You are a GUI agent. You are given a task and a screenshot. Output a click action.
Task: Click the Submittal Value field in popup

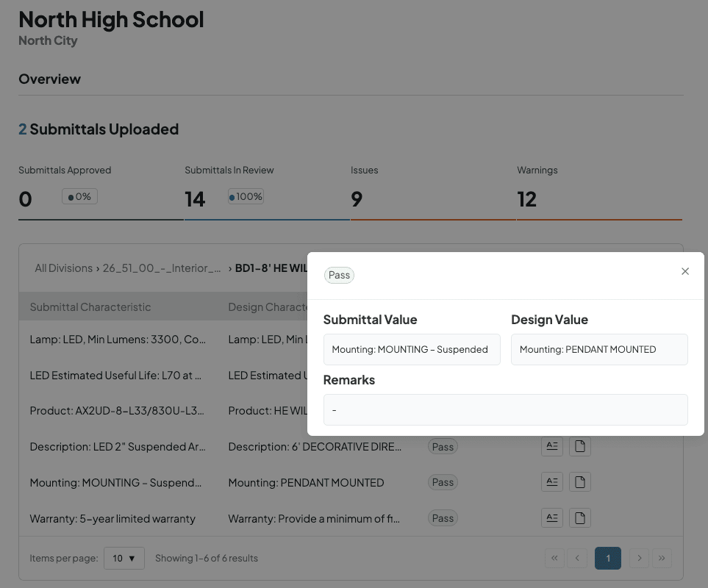(x=412, y=349)
